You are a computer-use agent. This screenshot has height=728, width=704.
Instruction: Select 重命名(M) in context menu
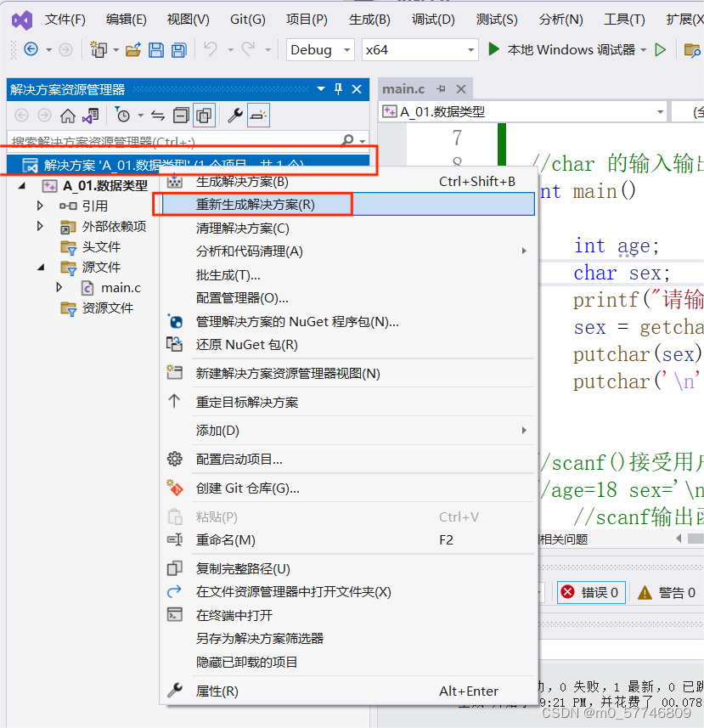(x=348, y=540)
